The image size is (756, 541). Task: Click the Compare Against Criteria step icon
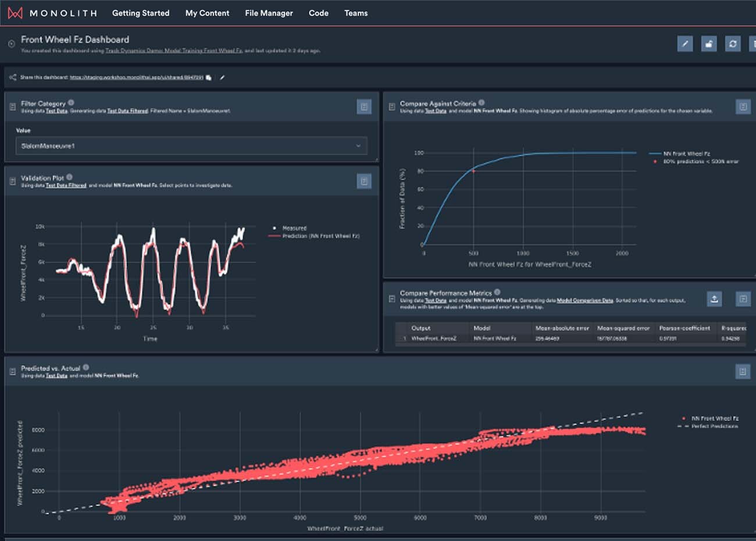391,106
